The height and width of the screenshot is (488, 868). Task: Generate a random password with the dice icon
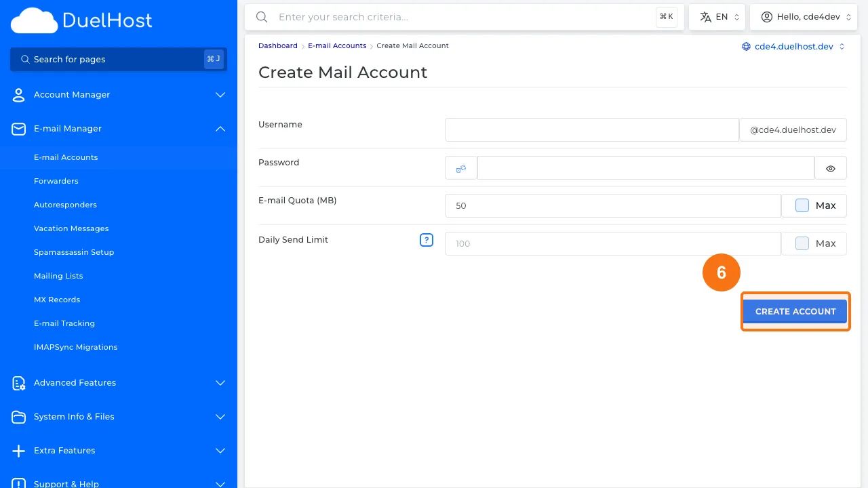[460, 167]
